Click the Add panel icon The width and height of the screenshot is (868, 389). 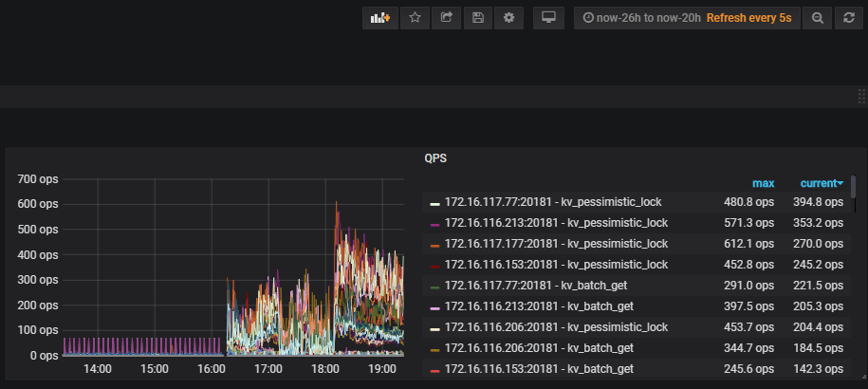tap(379, 18)
